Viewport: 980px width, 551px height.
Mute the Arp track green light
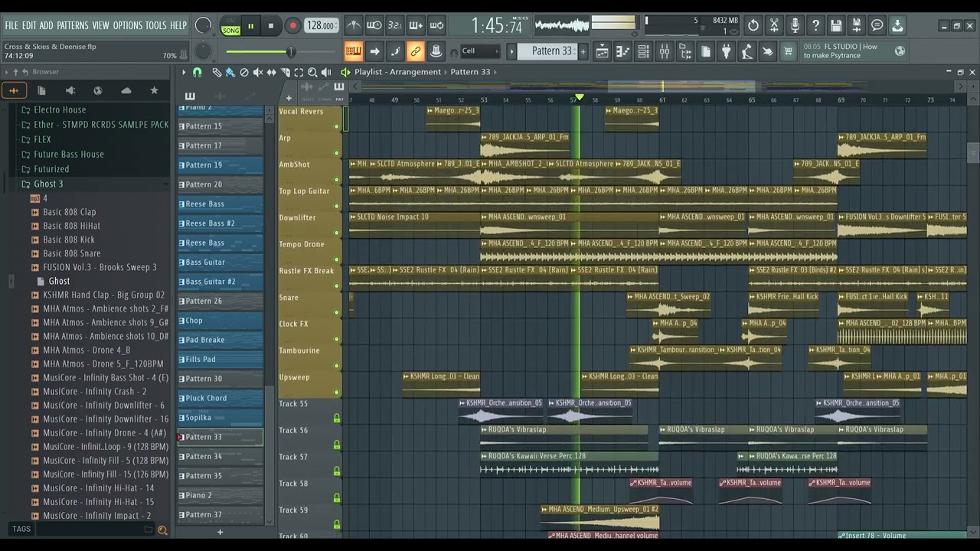(x=337, y=153)
